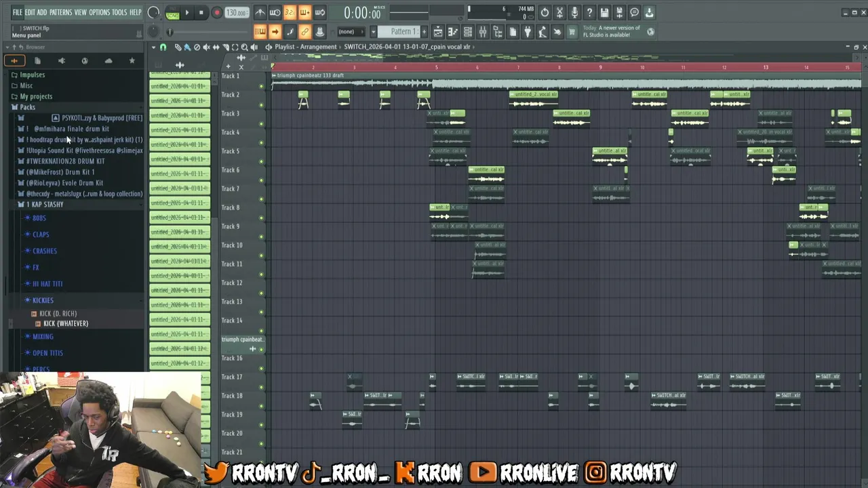This screenshot has height=488, width=868.
Task: Expand the My projects folder
Action: 35,96
